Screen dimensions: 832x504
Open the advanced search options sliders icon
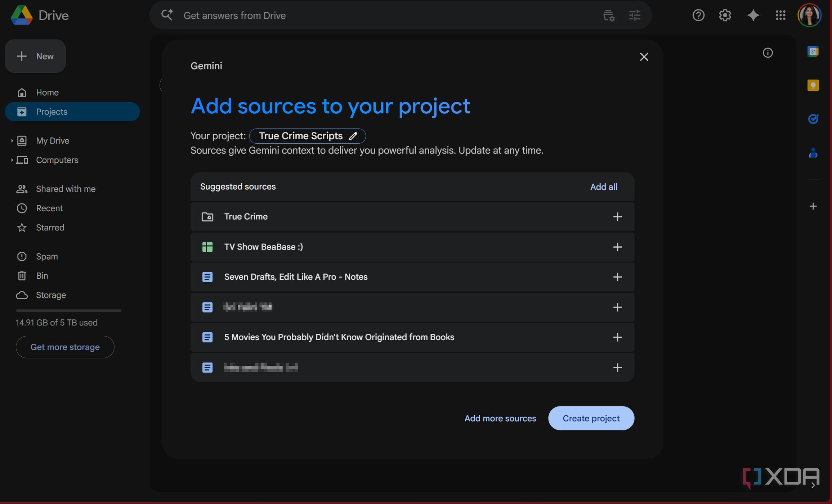point(635,15)
